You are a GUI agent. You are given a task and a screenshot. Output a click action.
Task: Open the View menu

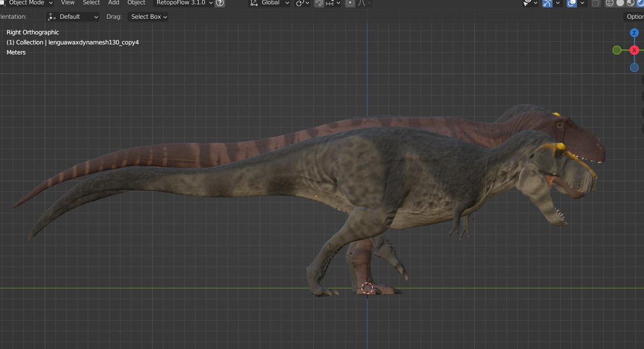click(68, 3)
